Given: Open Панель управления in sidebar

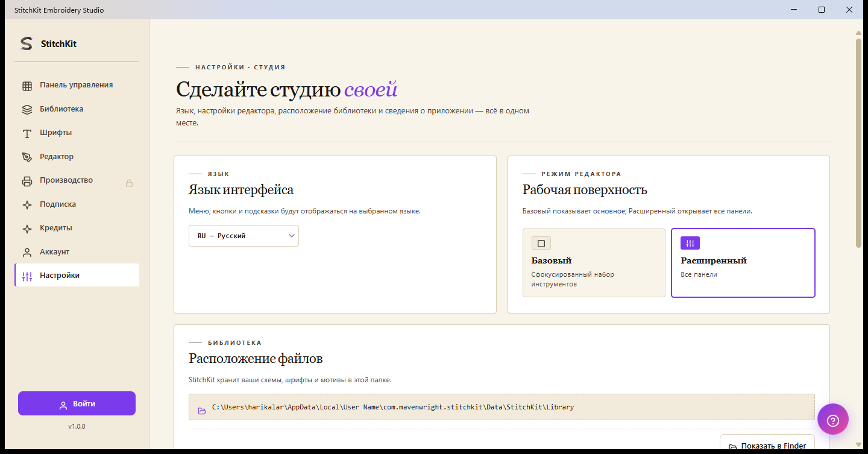Looking at the screenshot, I should pos(77,85).
